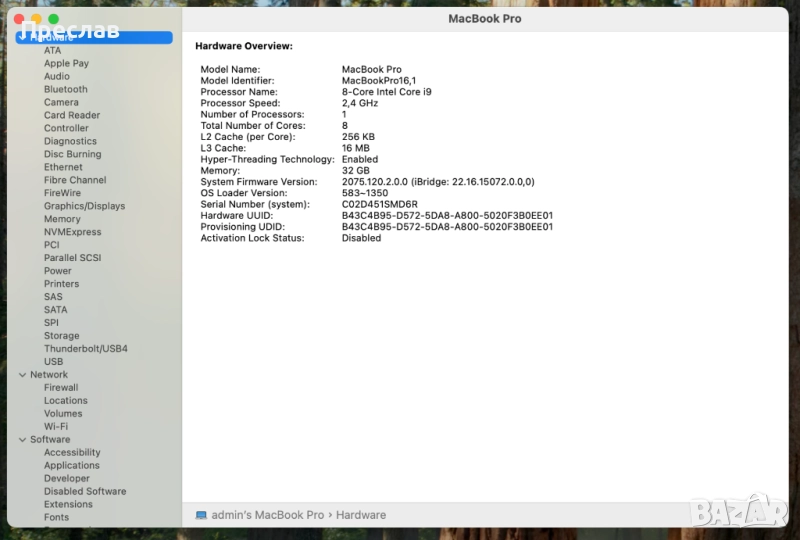Image resolution: width=800 pixels, height=540 pixels.
Task: Open the Power hardware entry
Action: (58, 271)
